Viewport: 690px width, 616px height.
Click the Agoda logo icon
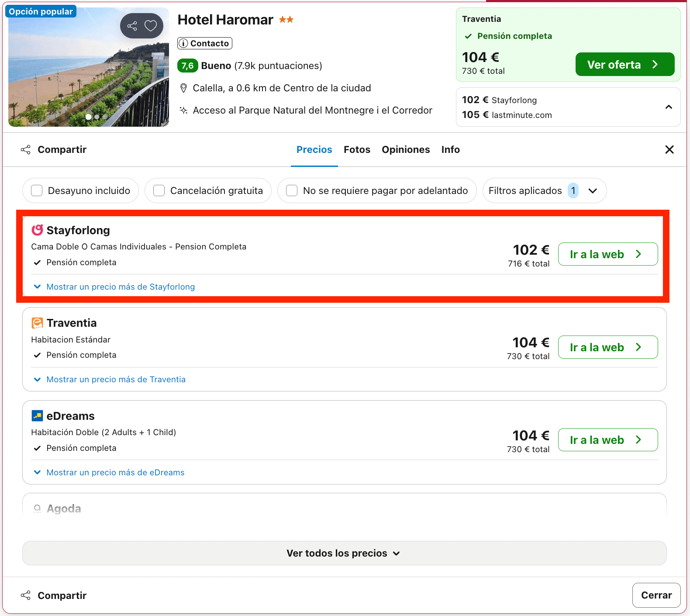pyautogui.click(x=38, y=509)
